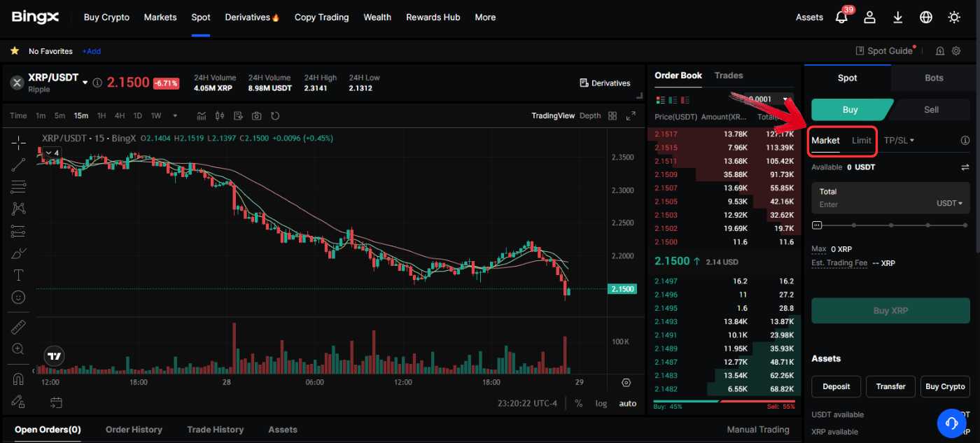Open the layout settings gear icon
This screenshot has height=443, width=980.
[x=956, y=51]
